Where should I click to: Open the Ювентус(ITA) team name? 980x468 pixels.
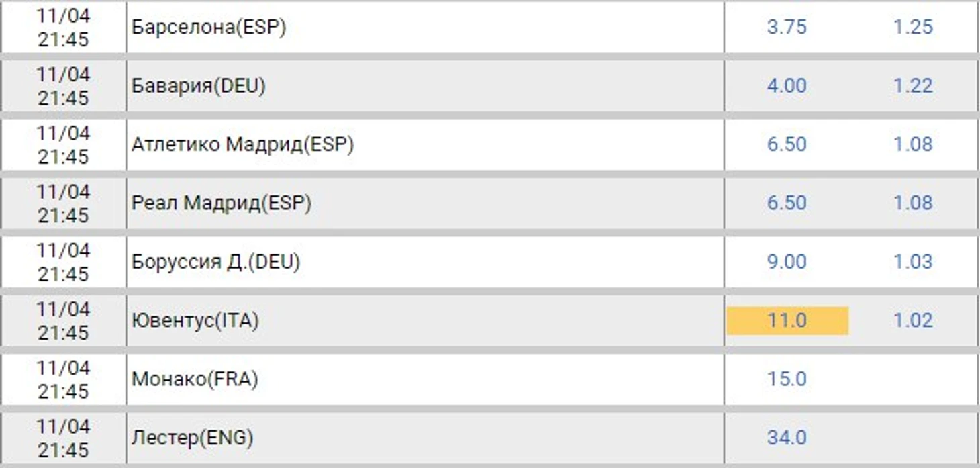[x=195, y=321]
